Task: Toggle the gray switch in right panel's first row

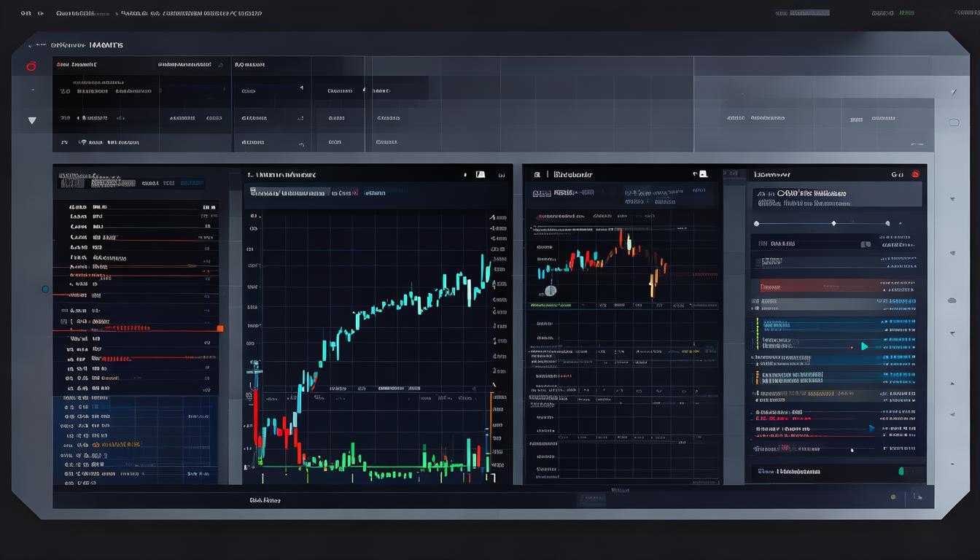Action: tap(866, 244)
